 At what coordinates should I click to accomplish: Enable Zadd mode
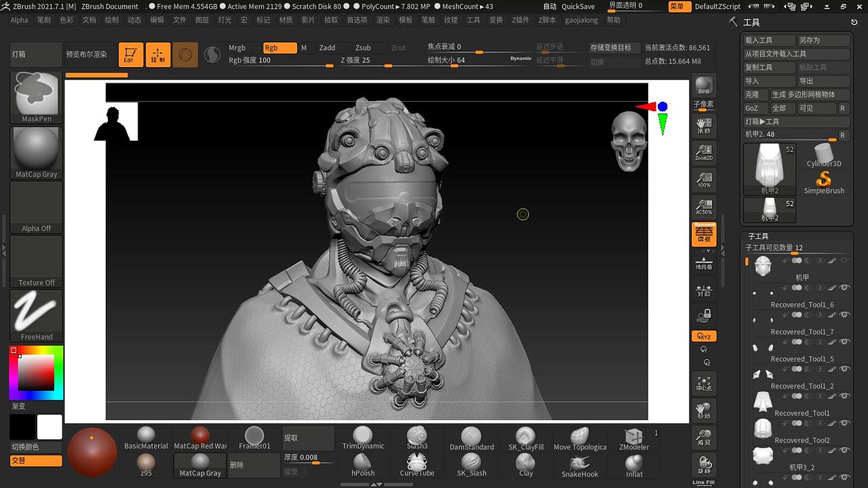328,47
